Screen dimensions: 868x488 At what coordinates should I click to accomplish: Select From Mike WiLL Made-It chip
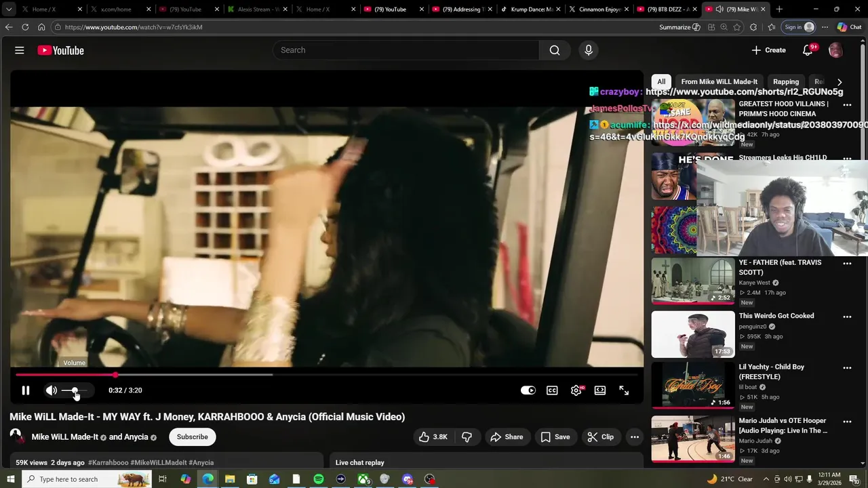(719, 81)
